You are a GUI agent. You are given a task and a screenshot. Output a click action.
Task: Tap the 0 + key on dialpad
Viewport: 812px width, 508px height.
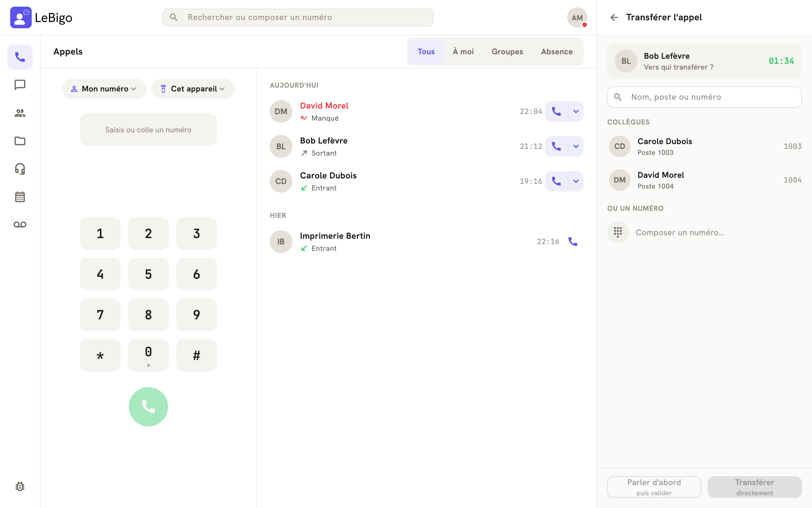148,356
